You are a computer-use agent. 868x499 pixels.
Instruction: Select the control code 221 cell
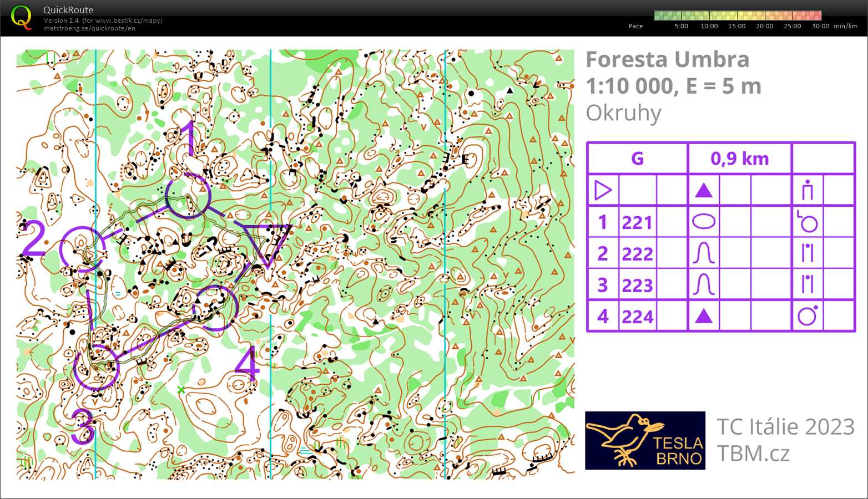637,222
